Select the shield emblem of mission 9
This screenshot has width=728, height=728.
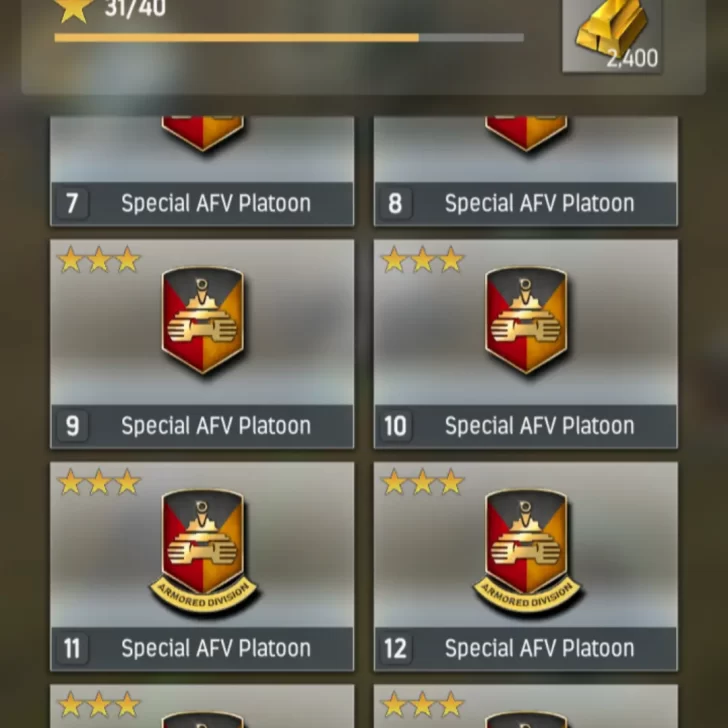point(202,320)
